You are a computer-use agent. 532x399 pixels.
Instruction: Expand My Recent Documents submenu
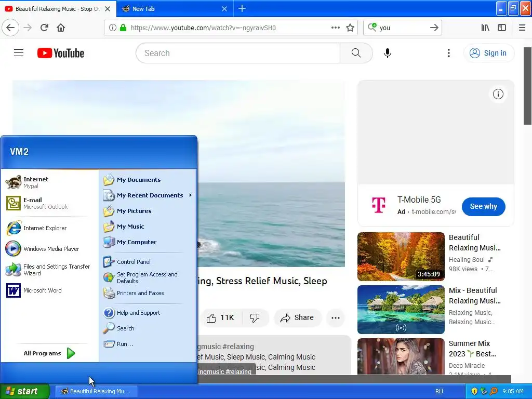[x=148, y=195]
